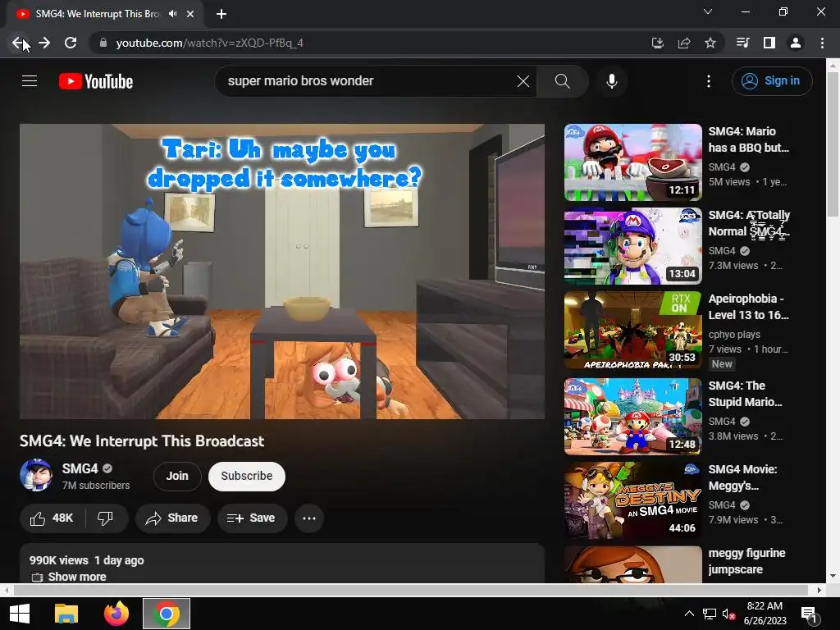Open YouTube settings three-dot menu
840x630 pixels.
point(709,81)
